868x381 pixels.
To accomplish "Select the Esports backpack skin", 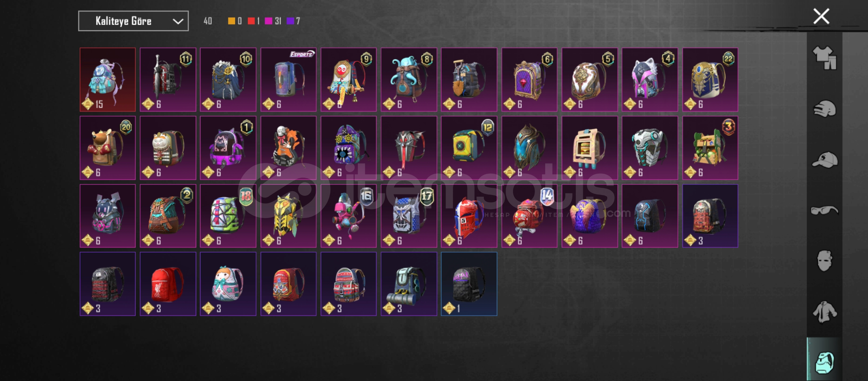I will point(288,80).
